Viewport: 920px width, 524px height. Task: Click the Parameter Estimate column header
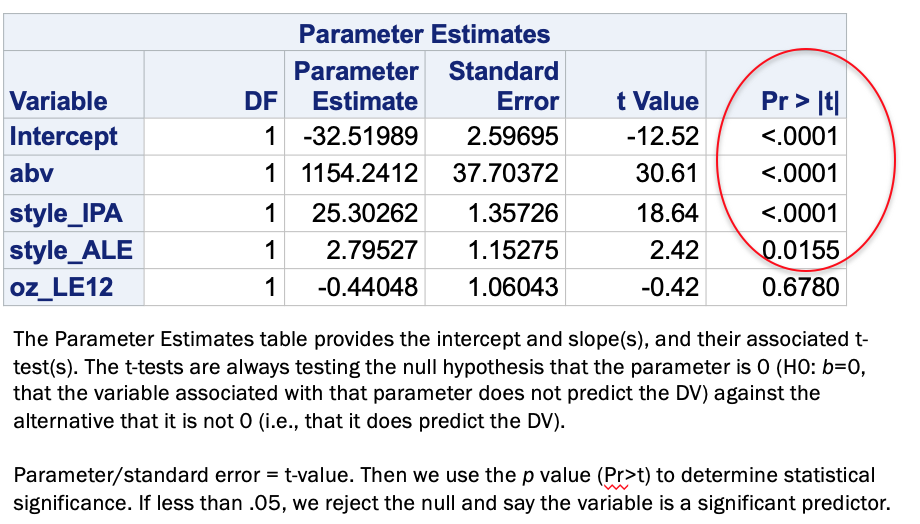356,86
